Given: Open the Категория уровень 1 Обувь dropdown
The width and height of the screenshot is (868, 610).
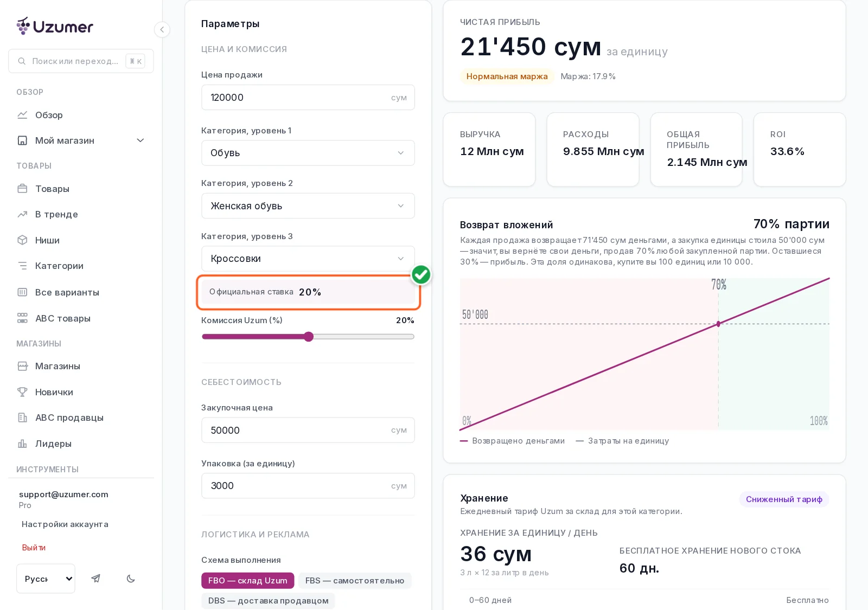Looking at the screenshot, I should tap(308, 153).
